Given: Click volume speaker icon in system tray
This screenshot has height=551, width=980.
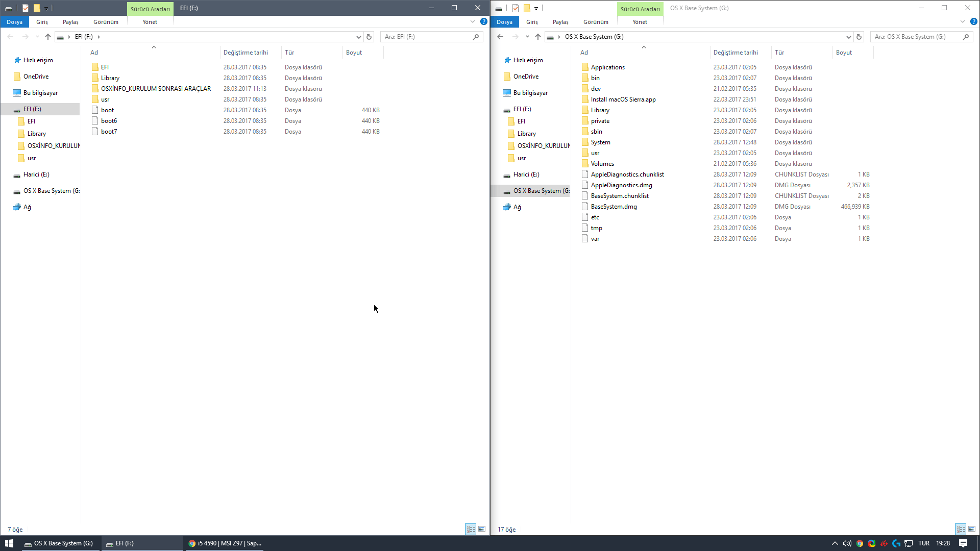Looking at the screenshot, I should (847, 543).
